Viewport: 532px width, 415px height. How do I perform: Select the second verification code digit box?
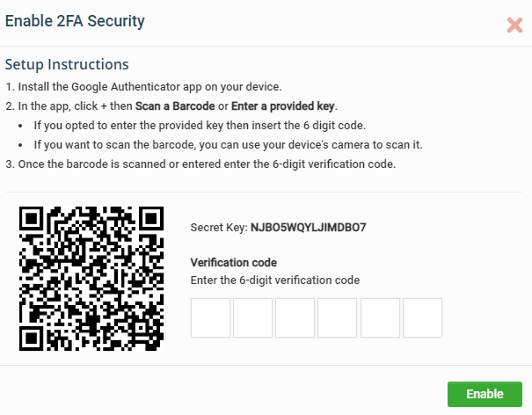(x=252, y=318)
